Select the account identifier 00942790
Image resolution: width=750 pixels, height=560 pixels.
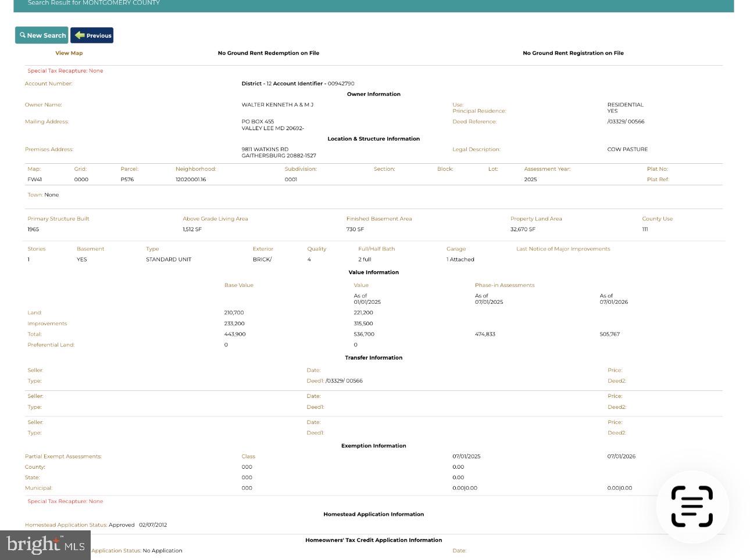(x=341, y=84)
